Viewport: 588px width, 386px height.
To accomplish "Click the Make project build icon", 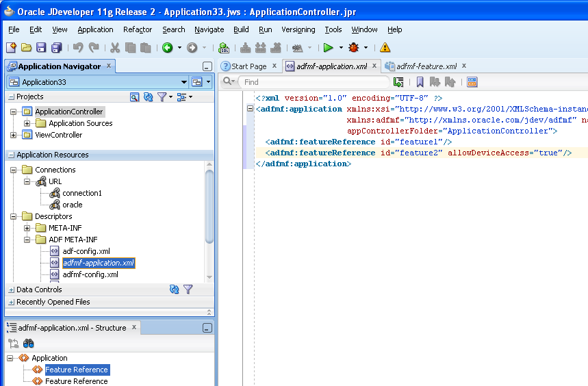I will pos(245,48).
